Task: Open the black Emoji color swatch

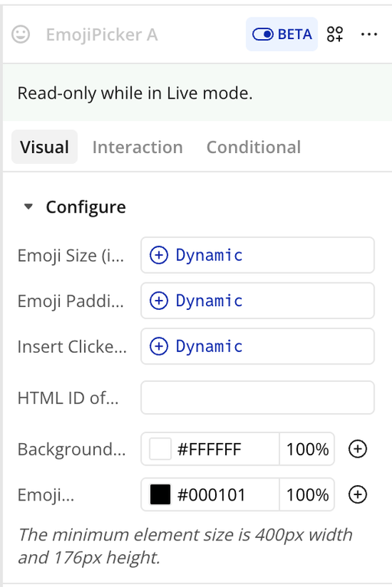Action: pos(160,494)
